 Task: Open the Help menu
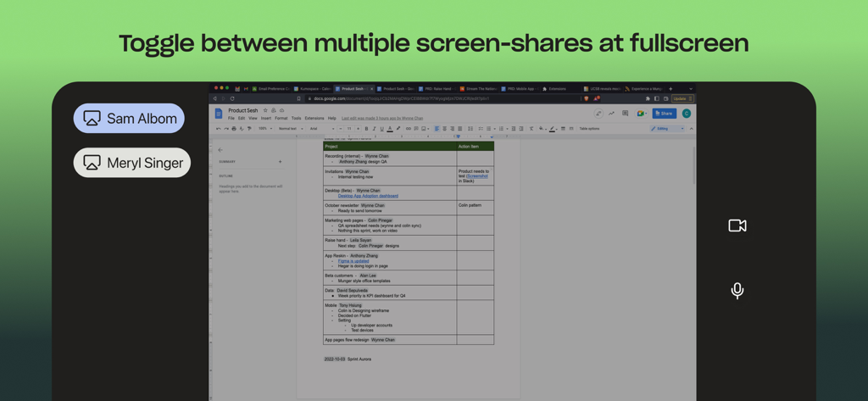[332, 118]
